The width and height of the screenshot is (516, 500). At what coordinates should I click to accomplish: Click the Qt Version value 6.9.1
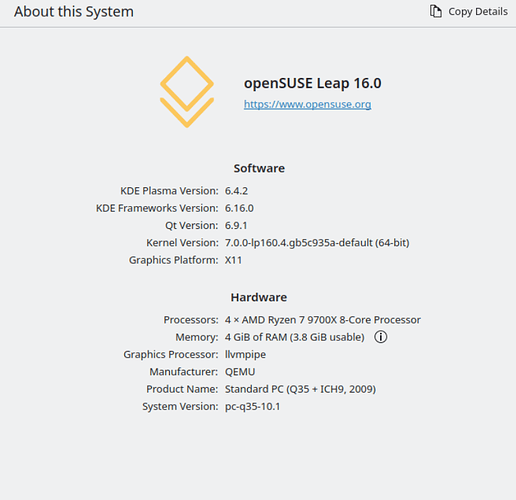click(x=236, y=226)
